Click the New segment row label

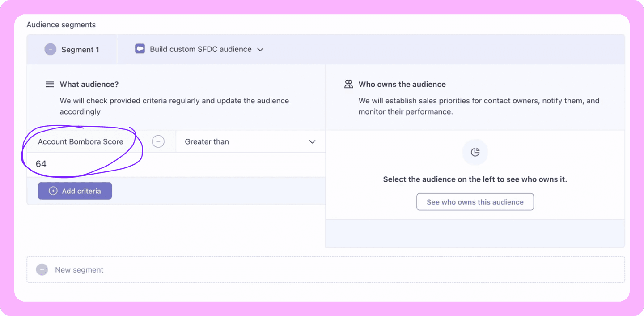pyautogui.click(x=79, y=270)
